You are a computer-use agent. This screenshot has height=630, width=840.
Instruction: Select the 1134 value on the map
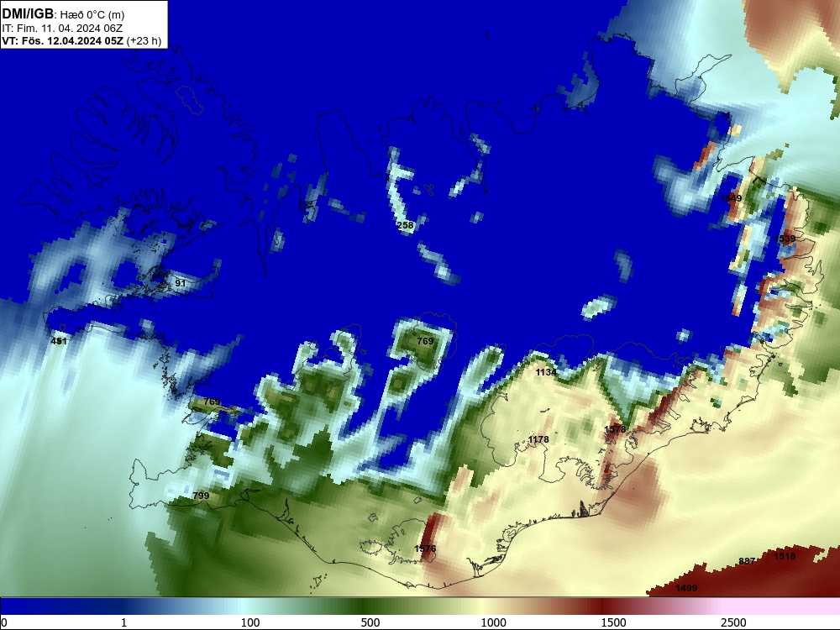(x=546, y=372)
